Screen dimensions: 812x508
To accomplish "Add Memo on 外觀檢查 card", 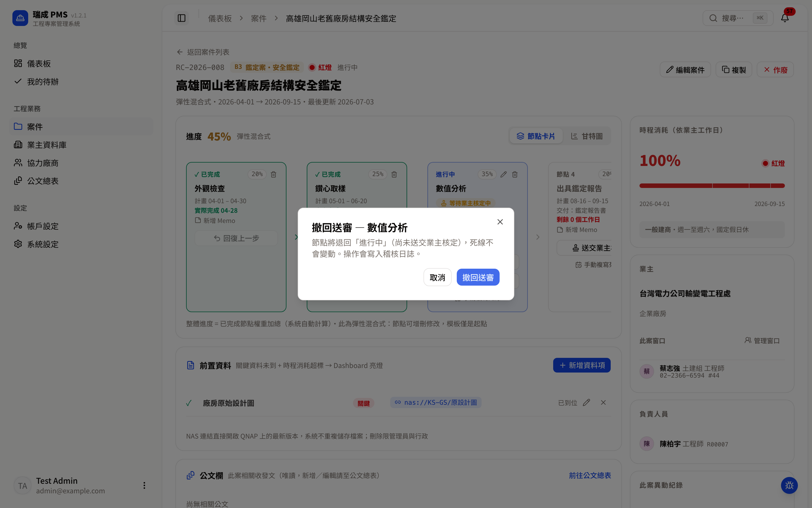I will pos(215,221).
